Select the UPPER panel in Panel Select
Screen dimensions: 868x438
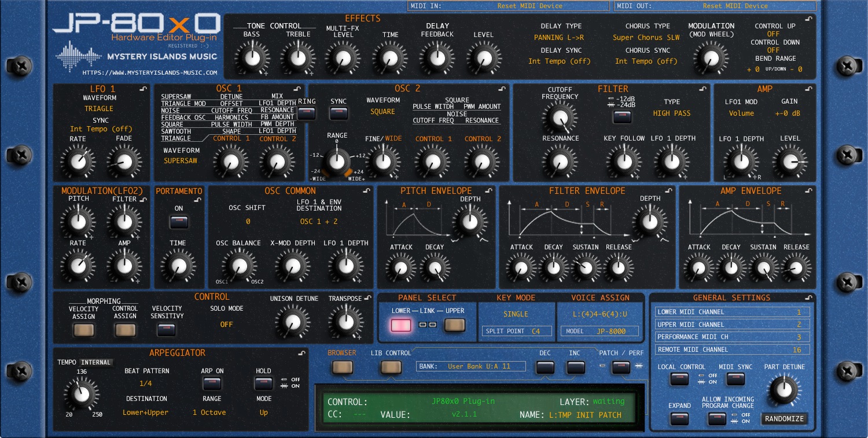click(x=455, y=325)
